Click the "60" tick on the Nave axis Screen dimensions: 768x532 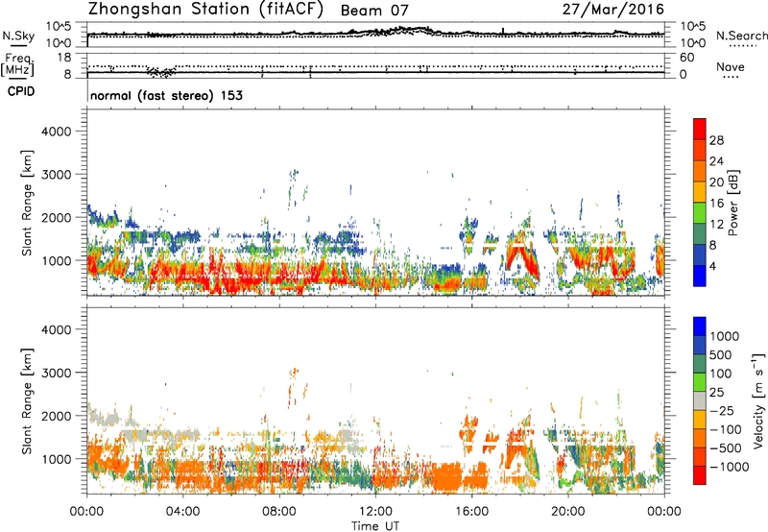(686, 58)
